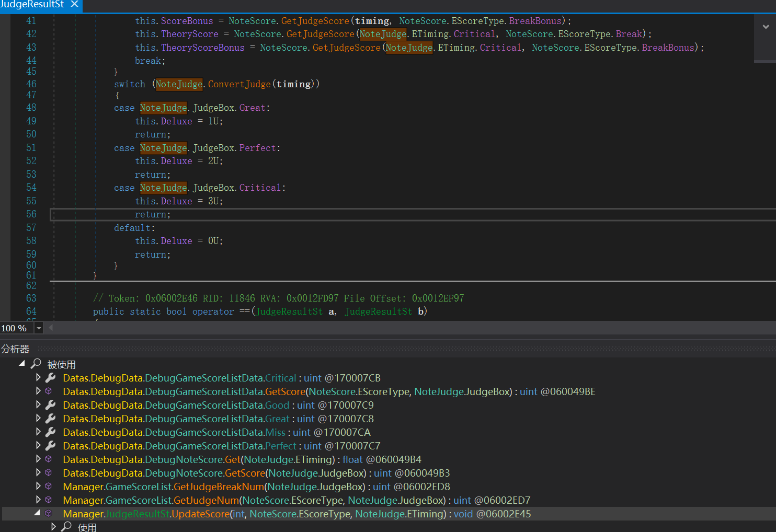776x532 pixels.
Task: Click the method cube icon beside DebugNoteScore.Get
Action: point(49,459)
